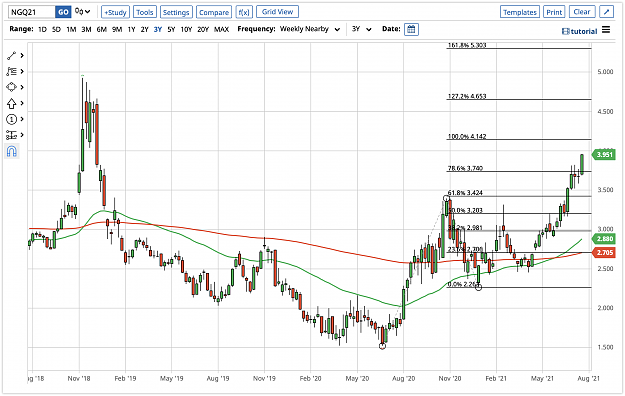
Task: Click the green 2.880 moving average label
Action: tap(604, 239)
